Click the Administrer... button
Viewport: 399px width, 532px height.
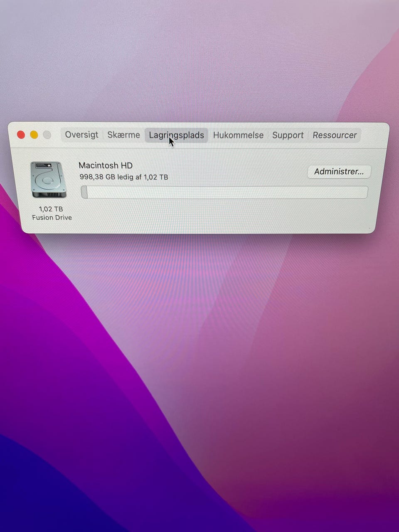pos(339,172)
